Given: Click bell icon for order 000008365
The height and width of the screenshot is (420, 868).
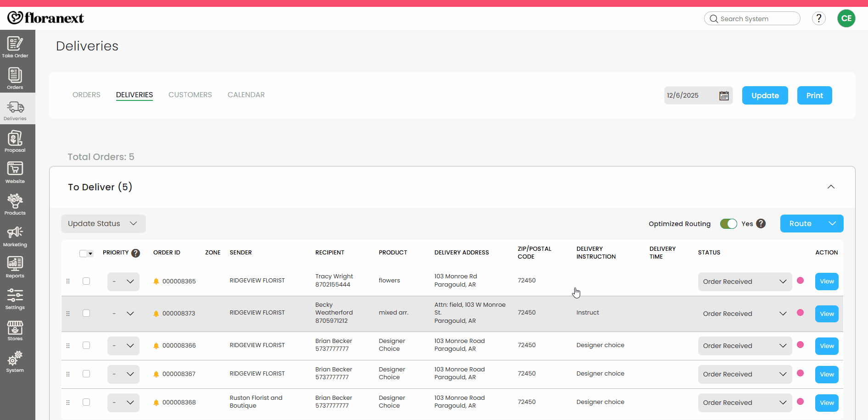Looking at the screenshot, I should [156, 281].
